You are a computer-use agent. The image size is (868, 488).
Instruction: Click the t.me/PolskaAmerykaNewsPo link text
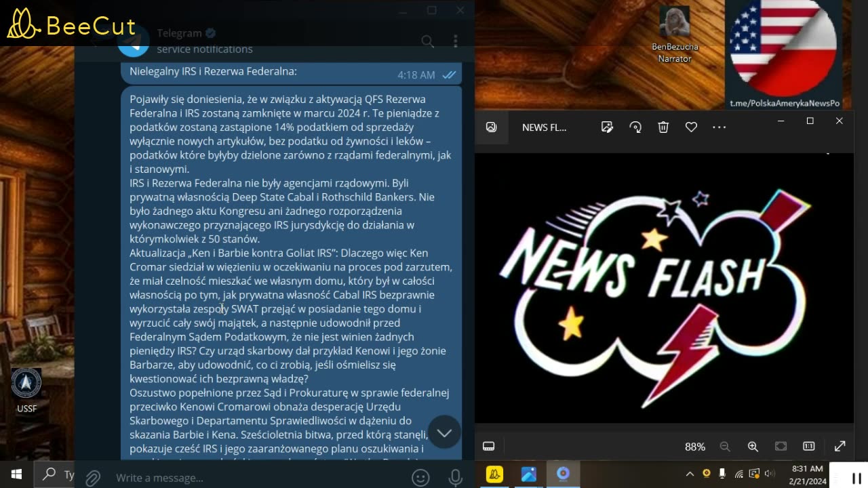tap(785, 103)
